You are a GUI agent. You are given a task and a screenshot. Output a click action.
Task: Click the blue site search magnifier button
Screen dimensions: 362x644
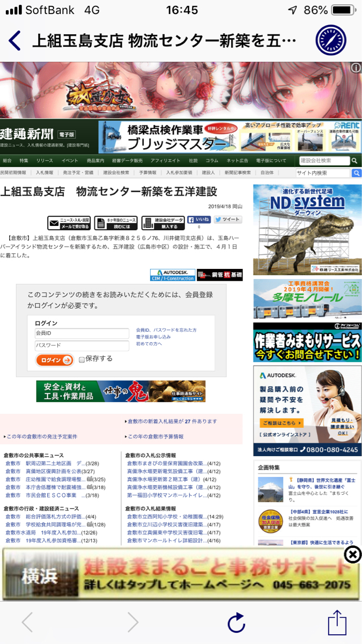[x=357, y=173]
